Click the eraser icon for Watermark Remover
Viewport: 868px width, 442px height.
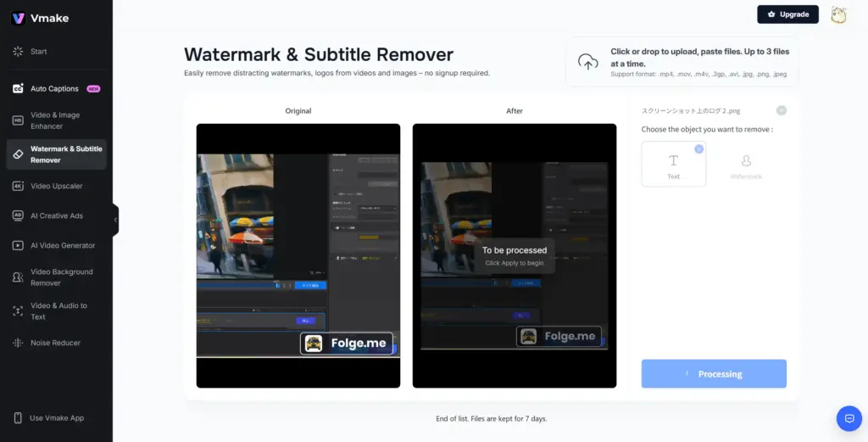click(18, 154)
